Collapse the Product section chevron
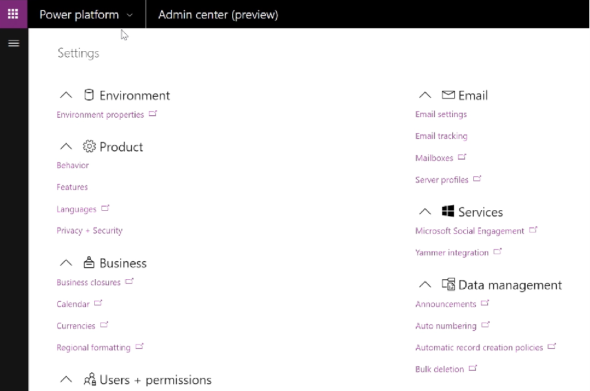The width and height of the screenshot is (590, 391). [x=66, y=146]
